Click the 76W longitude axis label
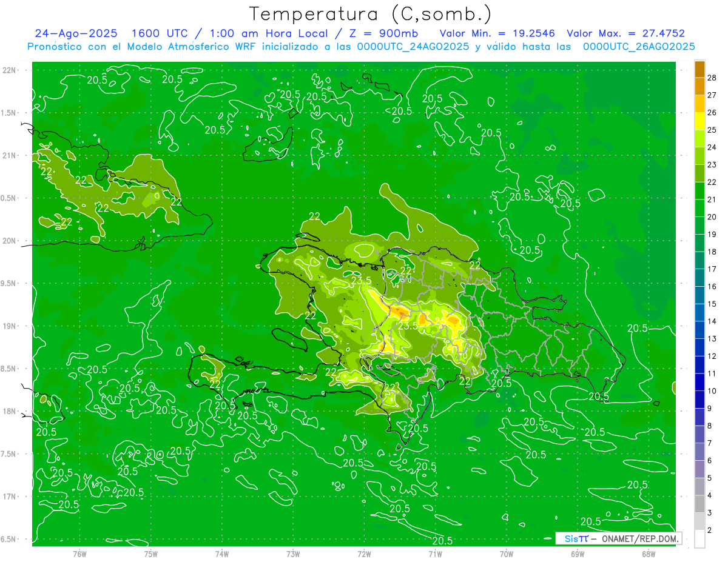The image size is (728, 562). coord(79,554)
